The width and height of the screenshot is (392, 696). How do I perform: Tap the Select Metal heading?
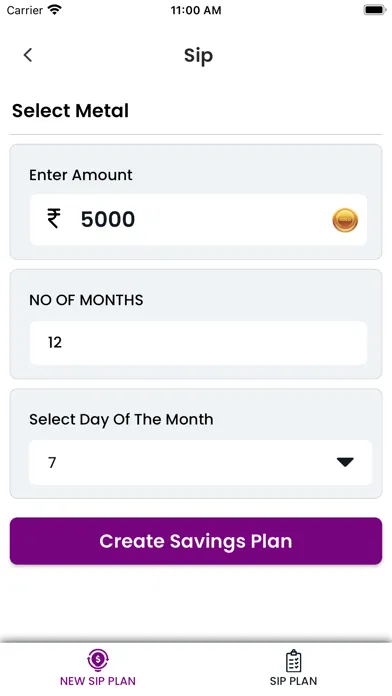point(70,111)
